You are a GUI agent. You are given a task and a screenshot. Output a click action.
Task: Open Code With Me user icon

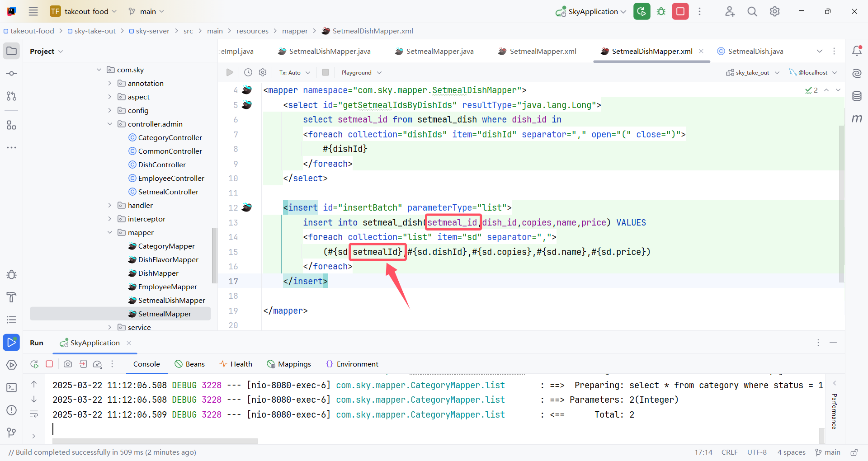[x=730, y=11]
